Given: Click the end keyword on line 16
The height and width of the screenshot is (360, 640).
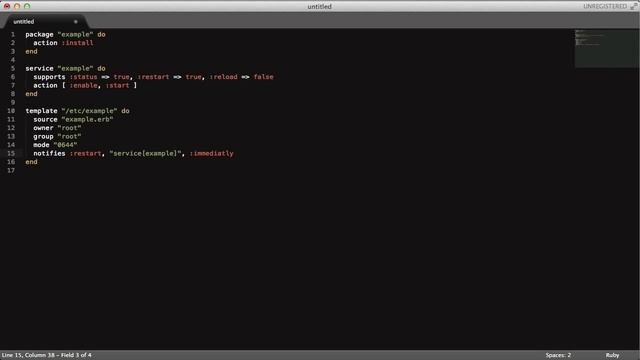Looking at the screenshot, I should click(x=31, y=162).
